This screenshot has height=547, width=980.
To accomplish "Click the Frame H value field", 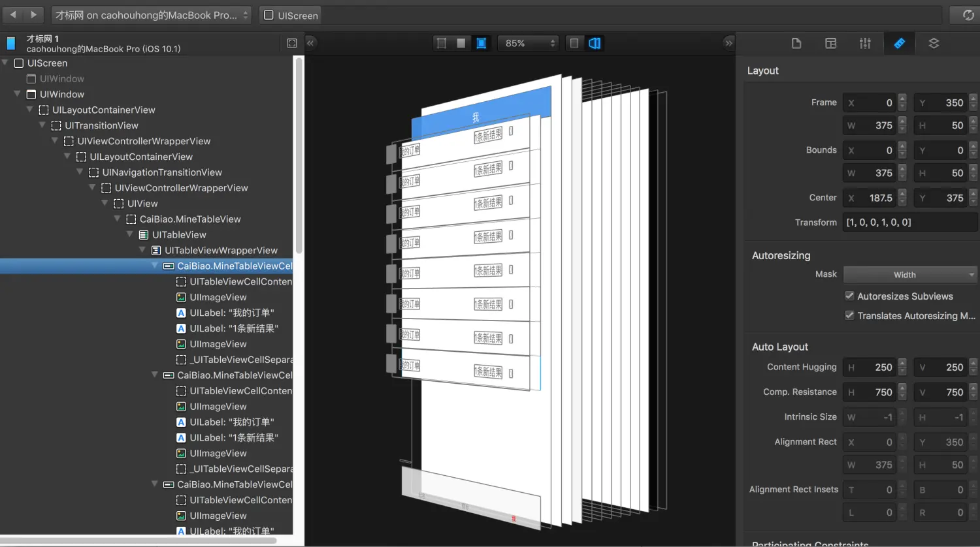I will (x=941, y=125).
